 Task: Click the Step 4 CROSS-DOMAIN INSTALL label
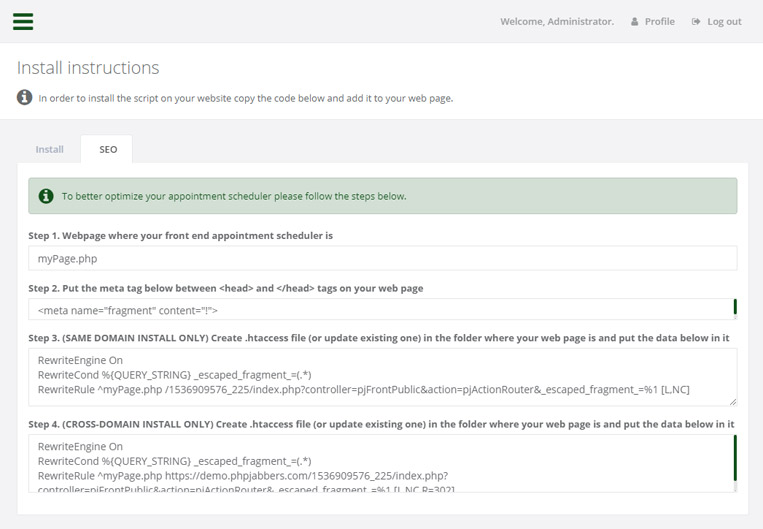click(x=381, y=424)
